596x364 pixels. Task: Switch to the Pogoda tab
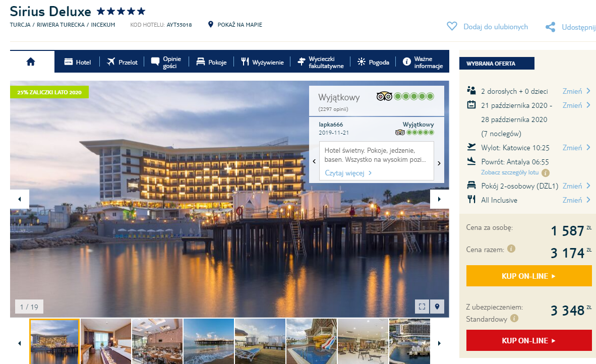click(x=373, y=62)
